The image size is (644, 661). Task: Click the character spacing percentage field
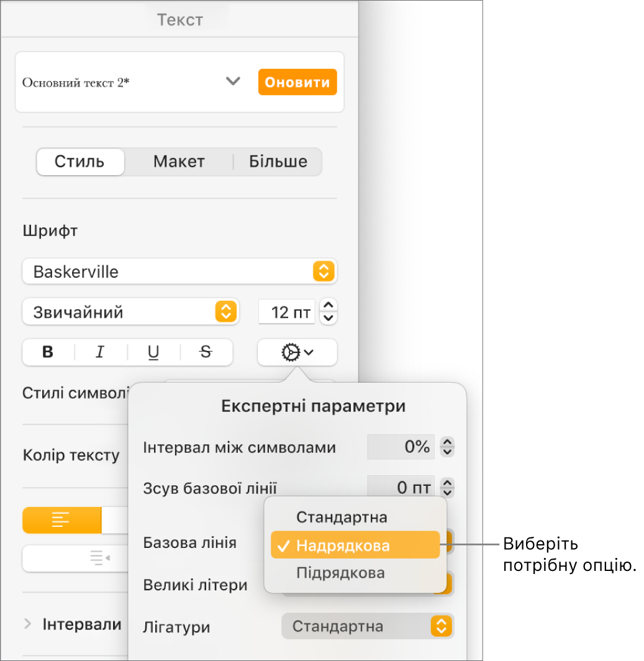point(401,447)
